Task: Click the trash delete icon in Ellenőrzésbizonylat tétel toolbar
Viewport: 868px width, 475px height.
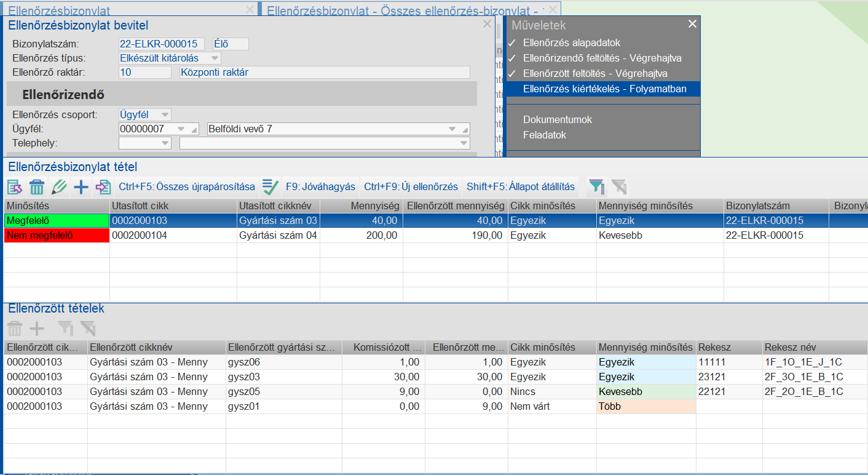Action: 37,187
